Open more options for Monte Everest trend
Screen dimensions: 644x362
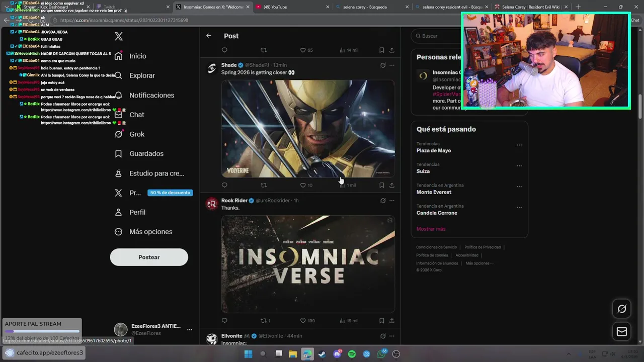tap(519, 187)
